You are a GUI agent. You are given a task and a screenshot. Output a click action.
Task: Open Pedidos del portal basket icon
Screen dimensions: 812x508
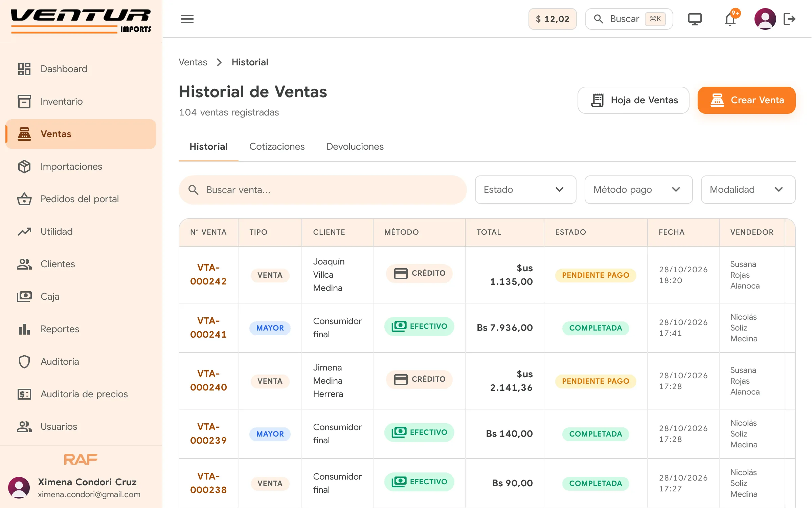[24, 199]
